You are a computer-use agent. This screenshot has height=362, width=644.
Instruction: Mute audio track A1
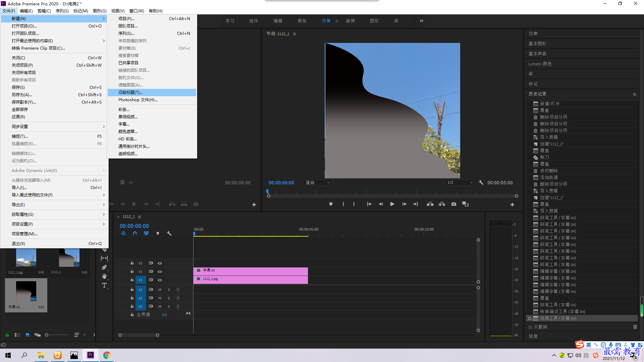click(160, 290)
